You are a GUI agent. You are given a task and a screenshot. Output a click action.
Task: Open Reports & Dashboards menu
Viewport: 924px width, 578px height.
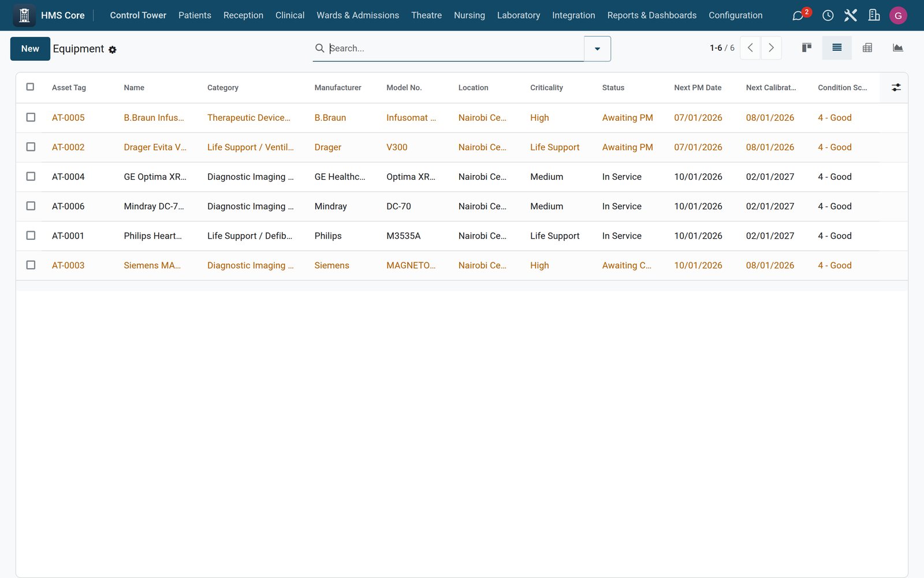tap(652, 15)
